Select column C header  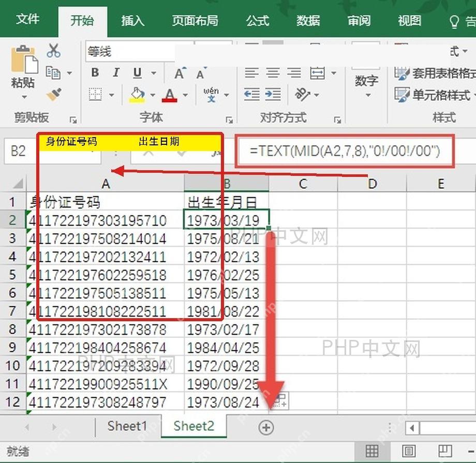[303, 184]
